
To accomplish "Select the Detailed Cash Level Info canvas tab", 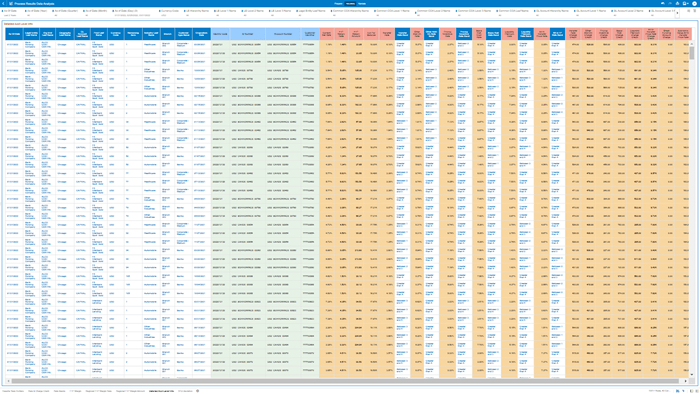I will tap(161, 391).
